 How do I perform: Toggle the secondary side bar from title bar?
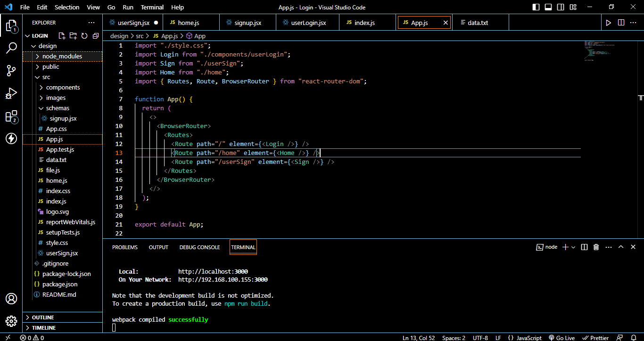[x=560, y=7]
